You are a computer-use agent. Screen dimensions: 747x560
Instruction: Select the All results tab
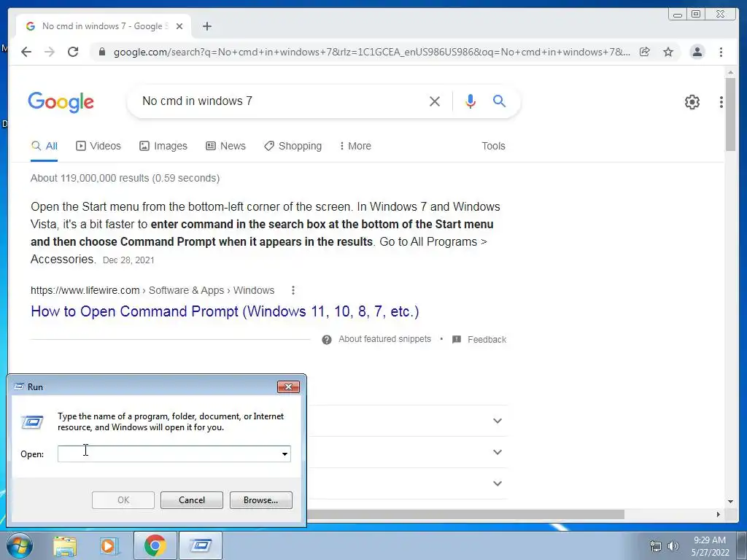click(44, 146)
